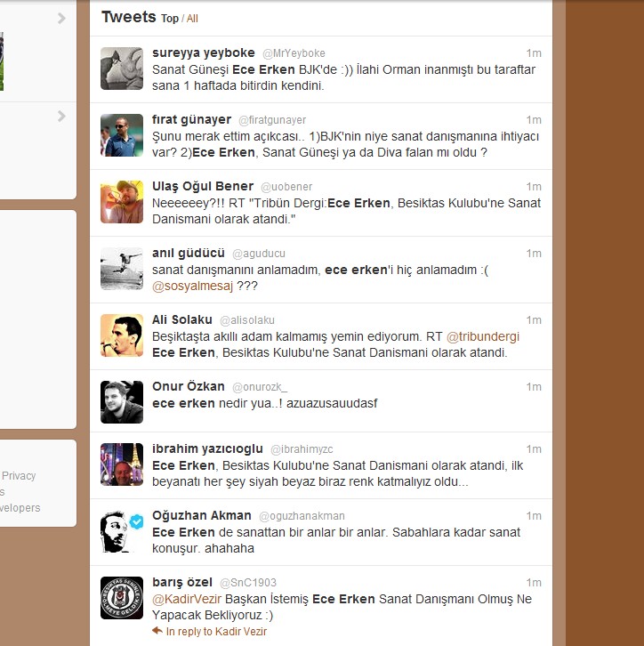Viewport: 644px width, 646px height.
Task: Expand the top chevron in the left sidebar
Action: (x=61, y=18)
